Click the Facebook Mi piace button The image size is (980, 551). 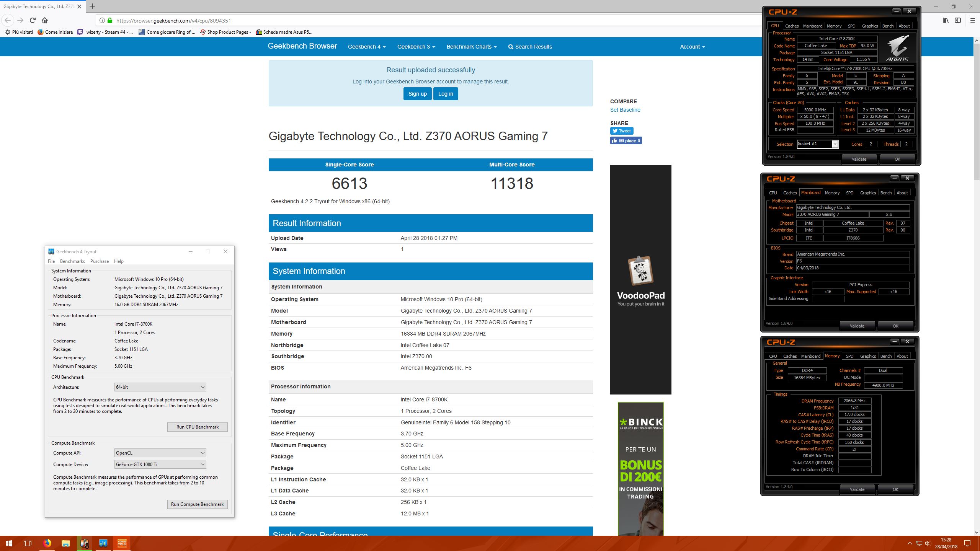[626, 141]
